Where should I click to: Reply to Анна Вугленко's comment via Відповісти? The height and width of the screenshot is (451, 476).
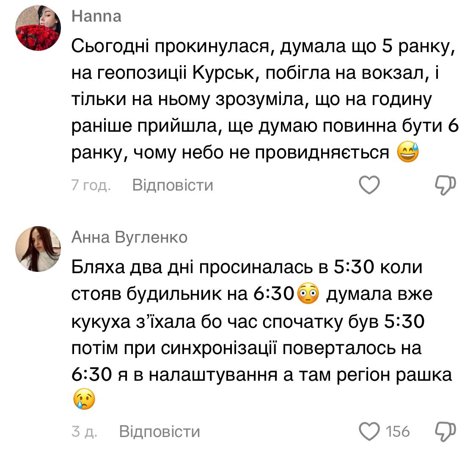coord(160,431)
